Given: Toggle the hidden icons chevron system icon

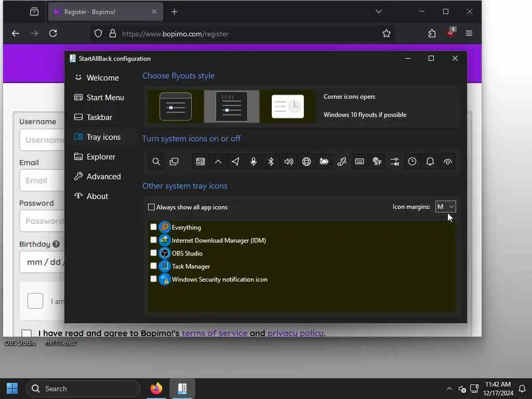Looking at the screenshot, I should (218, 162).
